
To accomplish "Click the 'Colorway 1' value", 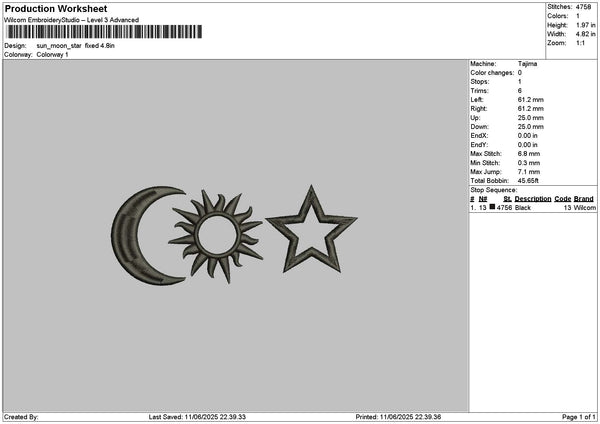I will 52,55.
